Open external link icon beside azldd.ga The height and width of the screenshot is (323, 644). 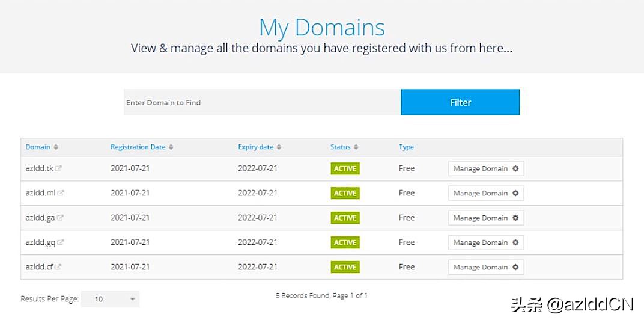[60, 218]
